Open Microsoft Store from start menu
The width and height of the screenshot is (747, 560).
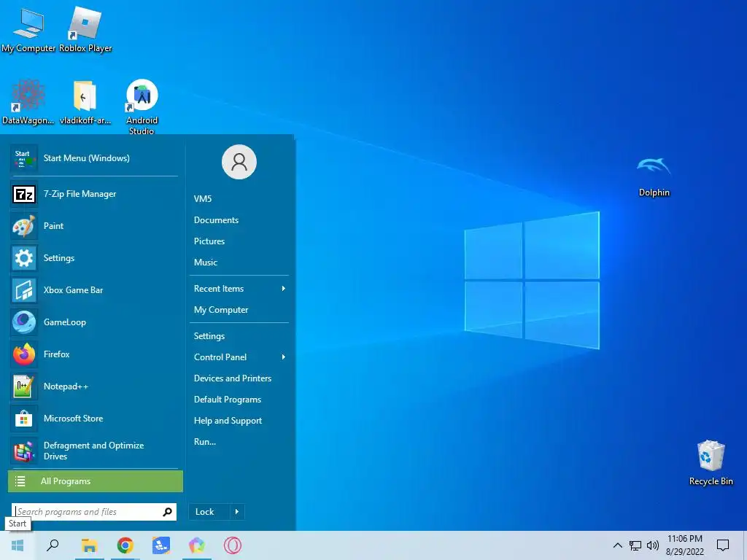tap(94, 418)
